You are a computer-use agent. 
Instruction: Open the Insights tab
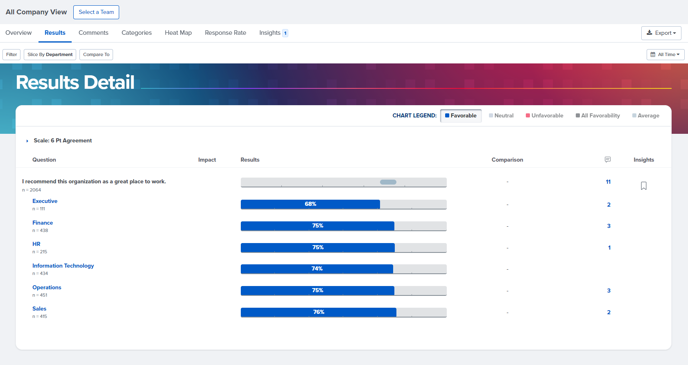(273, 33)
